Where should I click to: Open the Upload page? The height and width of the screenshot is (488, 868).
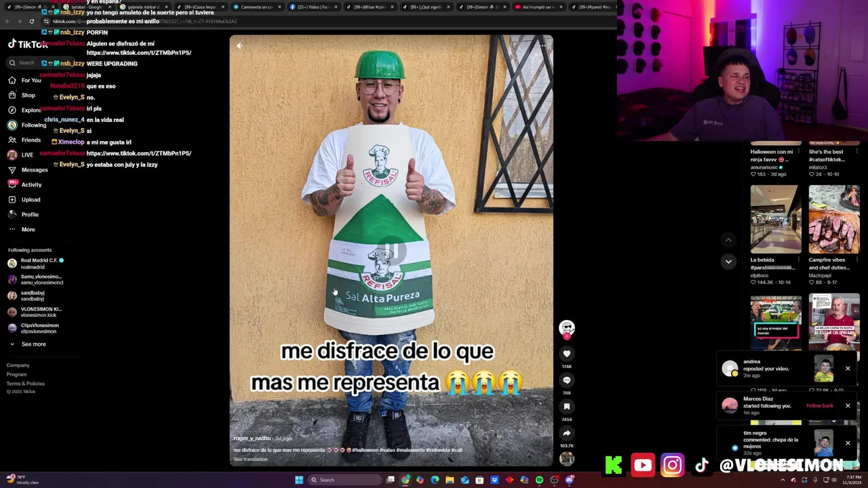[x=24, y=199]
